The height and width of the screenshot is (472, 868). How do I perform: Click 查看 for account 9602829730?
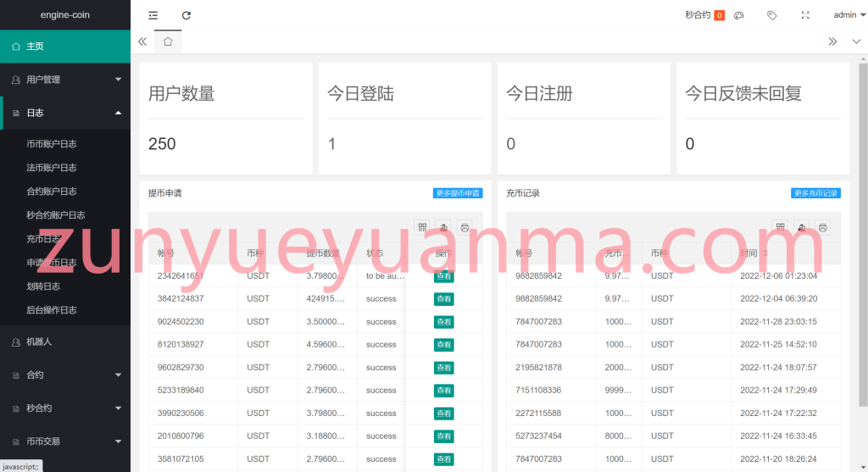click(444, 368)
